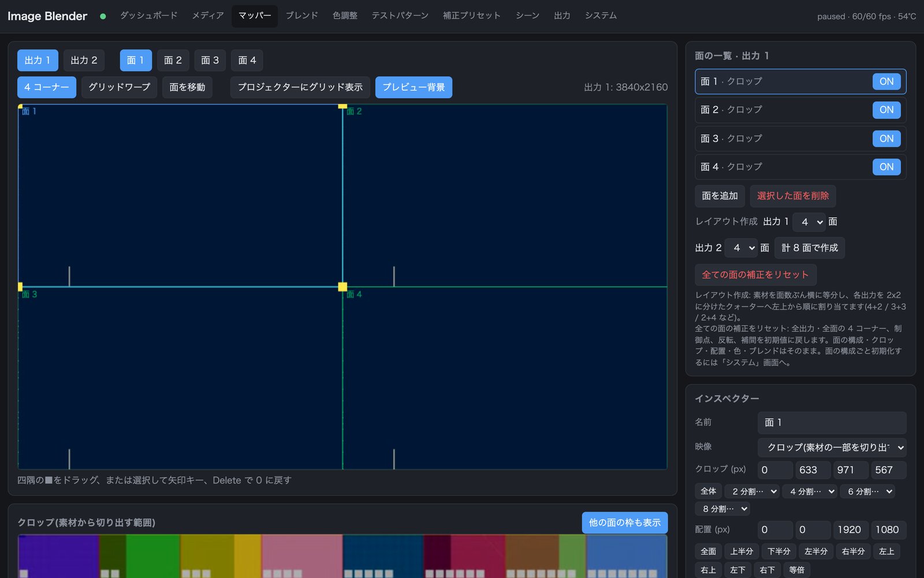Click 面 3 label in preview canvas
Image resolution: width=924 pixels, height=578 pixels.
click(x=29, y=294)
